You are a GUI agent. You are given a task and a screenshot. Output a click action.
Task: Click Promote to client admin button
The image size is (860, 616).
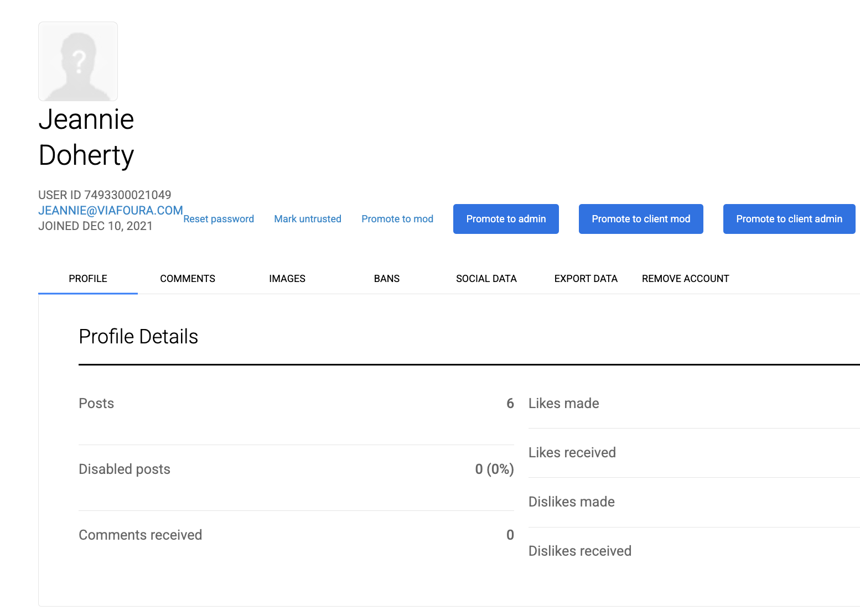point(789,219)
